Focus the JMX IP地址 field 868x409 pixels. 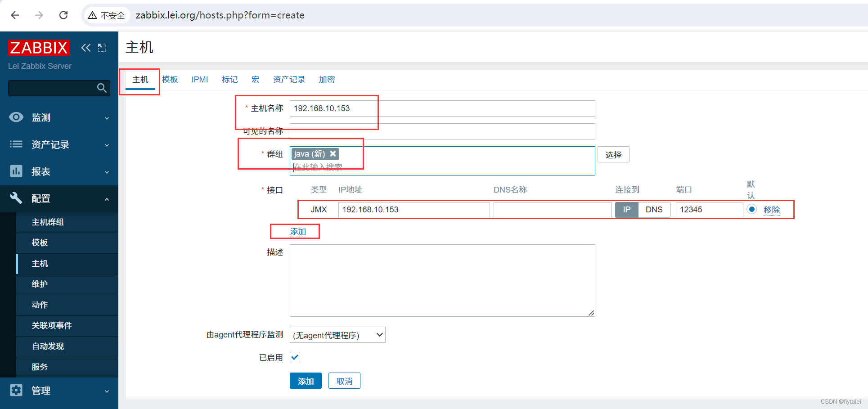point(414,210)
